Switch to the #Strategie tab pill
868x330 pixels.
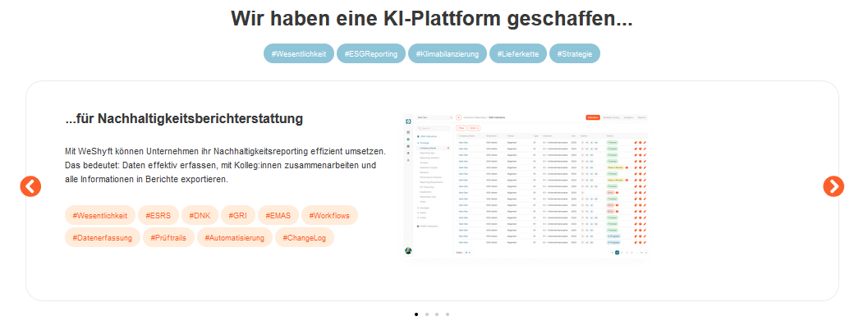click(575, 53)
